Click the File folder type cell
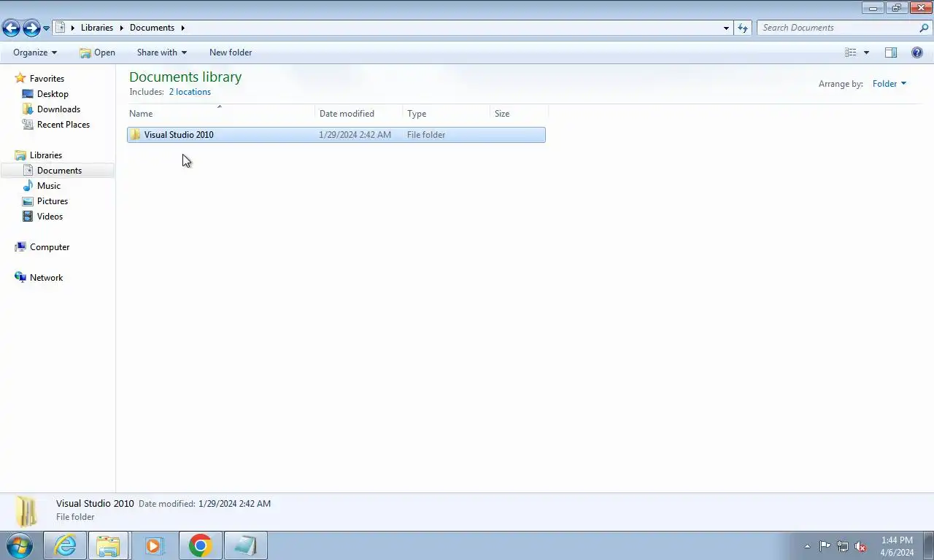Screen dimensions: 934x560 426,135
